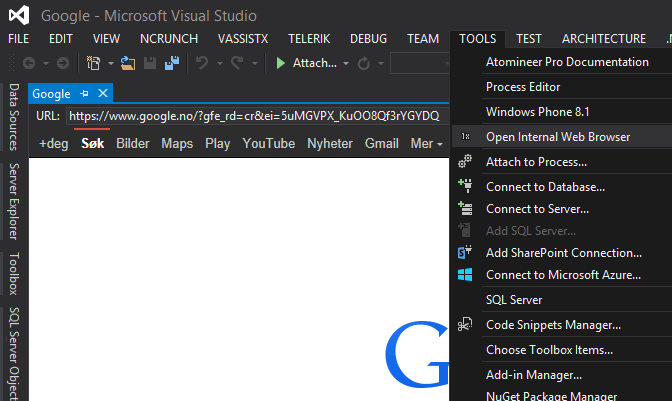Open the NCRUNCH menu
Viewport: 672px width, 401px height.
169,39
